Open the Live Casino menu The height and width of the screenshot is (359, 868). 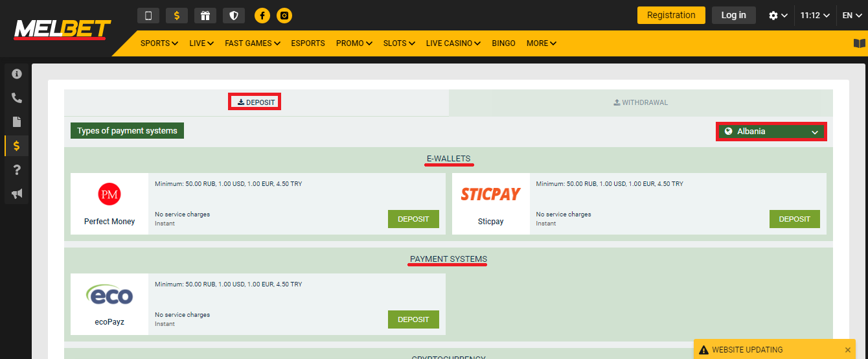coord(453,43)
